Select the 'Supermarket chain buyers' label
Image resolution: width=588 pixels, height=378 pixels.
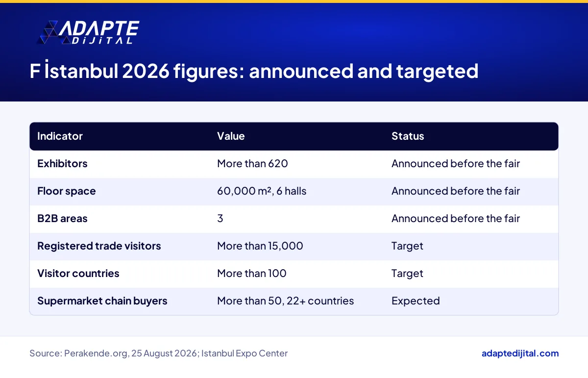102,301
